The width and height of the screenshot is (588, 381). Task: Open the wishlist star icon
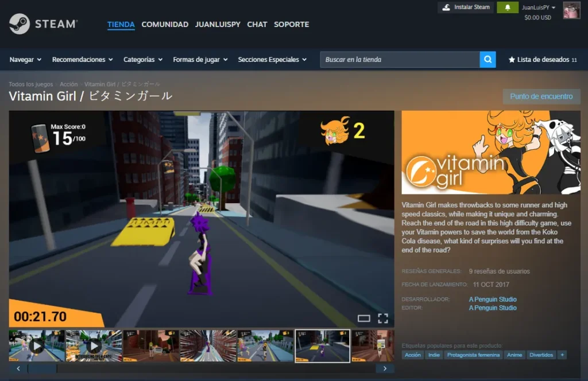coord(511,59)
